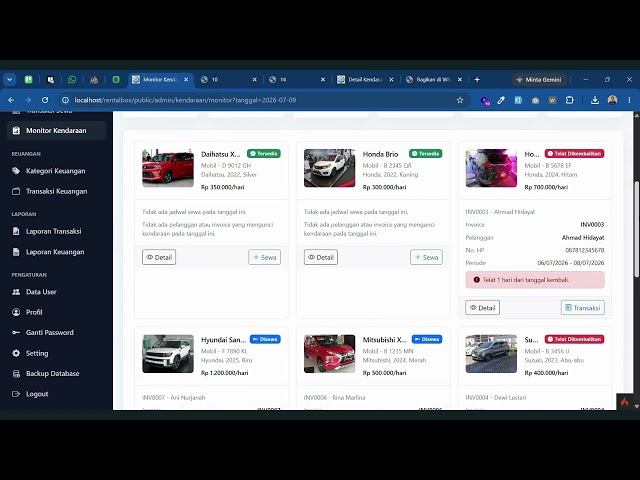Bookmark this page with star icon
The width and height of the screenshot is (640, 480).
click(x=460, y=100)
